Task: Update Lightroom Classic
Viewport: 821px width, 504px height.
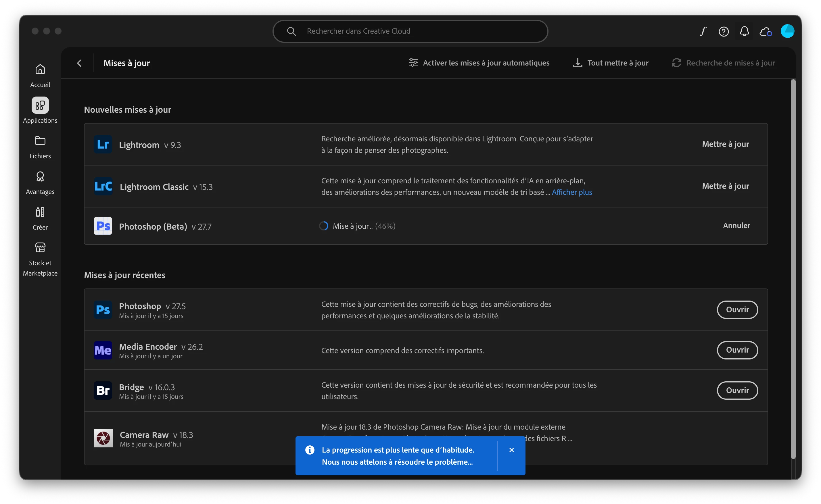Action: click(725, 186)
